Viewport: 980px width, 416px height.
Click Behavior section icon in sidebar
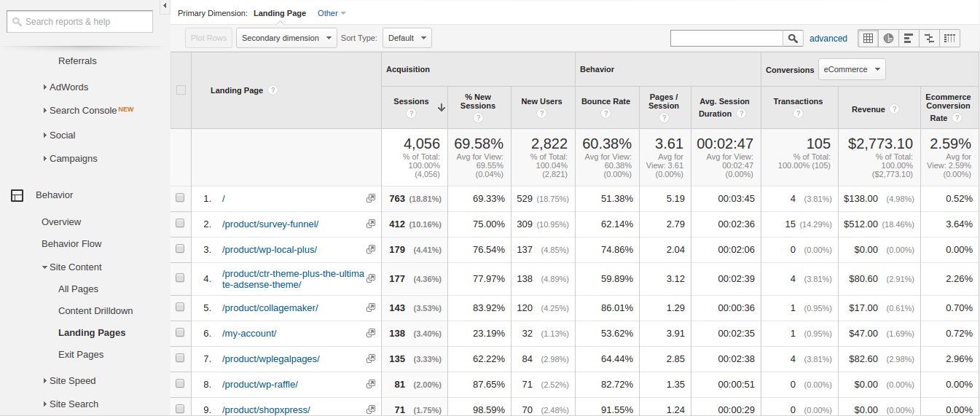(17, 195)
